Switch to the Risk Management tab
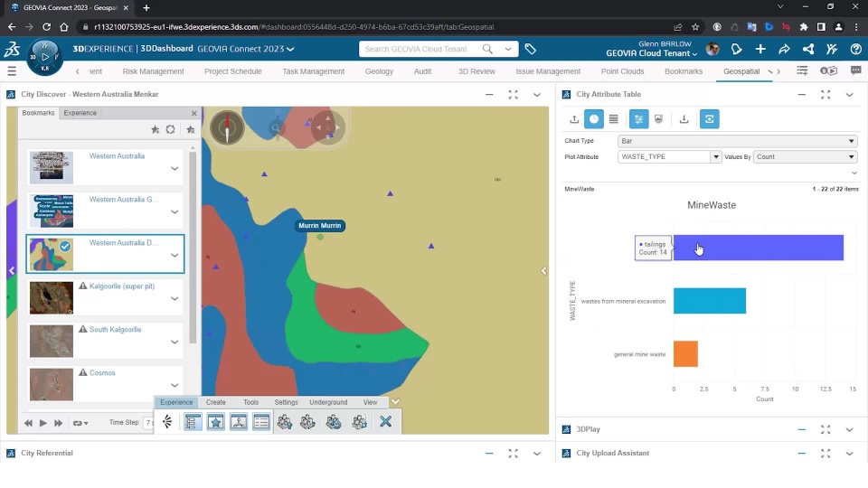The height and width of the screenshot is (488, 868). tap(154, 71)
